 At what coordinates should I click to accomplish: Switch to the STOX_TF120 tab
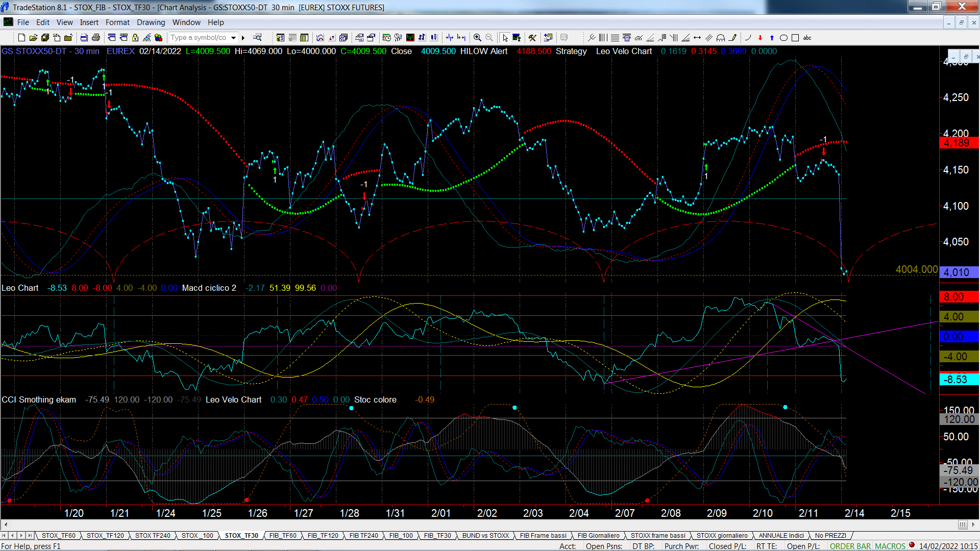click(x=105, y=536)
